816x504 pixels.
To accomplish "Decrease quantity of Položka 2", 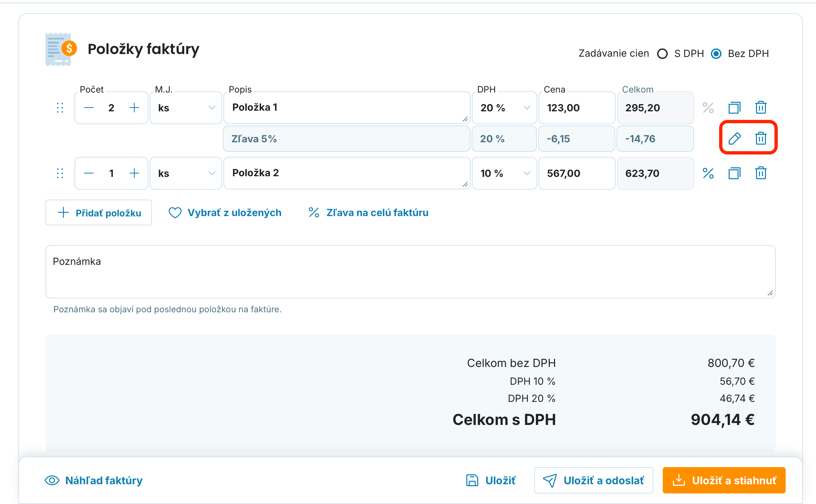I will click(x=89, y=173).
